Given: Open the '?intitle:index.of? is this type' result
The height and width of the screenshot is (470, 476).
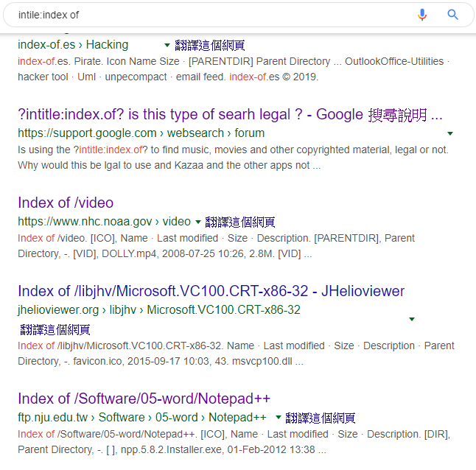Looking at the screenshot, I should [x=230, y=115].
